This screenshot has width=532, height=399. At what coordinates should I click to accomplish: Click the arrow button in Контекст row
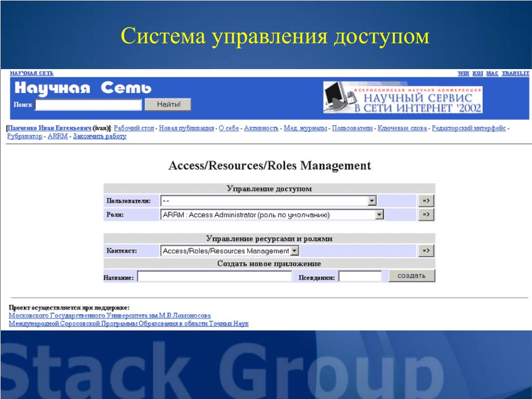426,251
